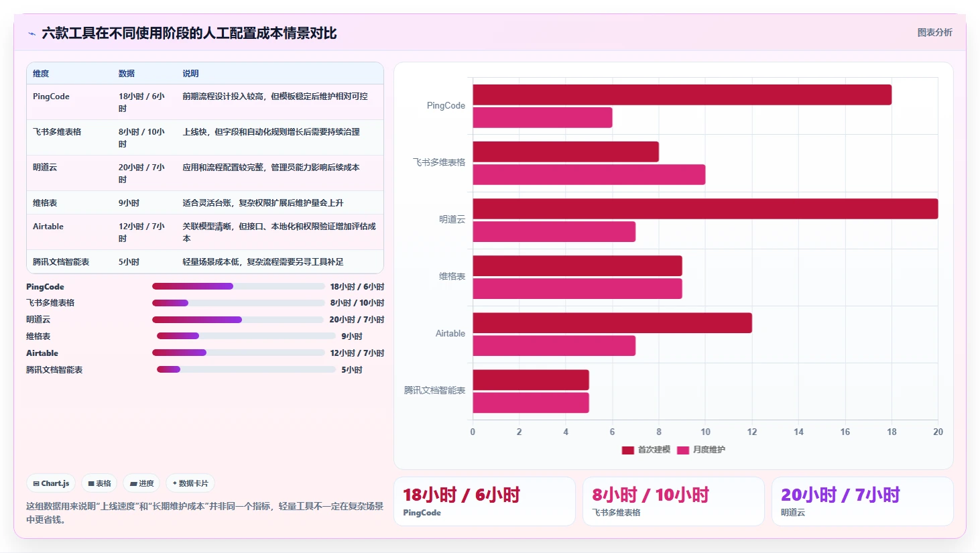Select the 飞书多维表格 table row name
This screenshot has height=553, width=980.
(57, 132)
